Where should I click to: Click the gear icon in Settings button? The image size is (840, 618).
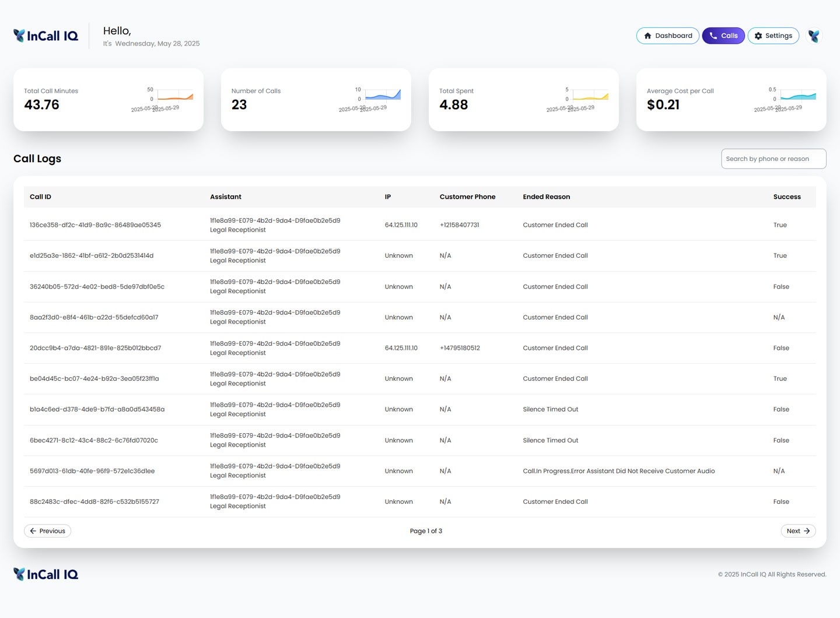coord(758,36)
